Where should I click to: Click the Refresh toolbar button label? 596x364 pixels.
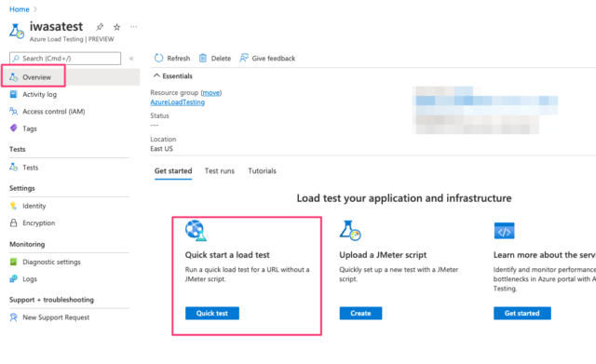[178, 58]
